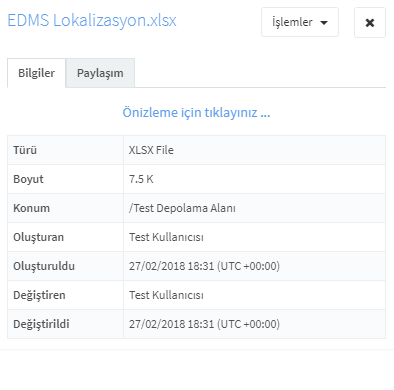Viewport: 394px width, 390px height.
Task: Click the Değiştirildi row label
Action: click(41, 324)
